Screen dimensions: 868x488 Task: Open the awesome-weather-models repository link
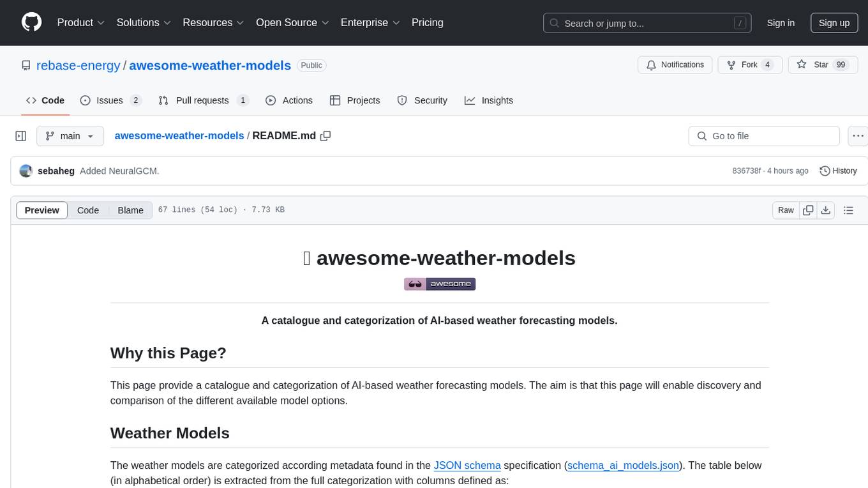[x=210, y=65]
